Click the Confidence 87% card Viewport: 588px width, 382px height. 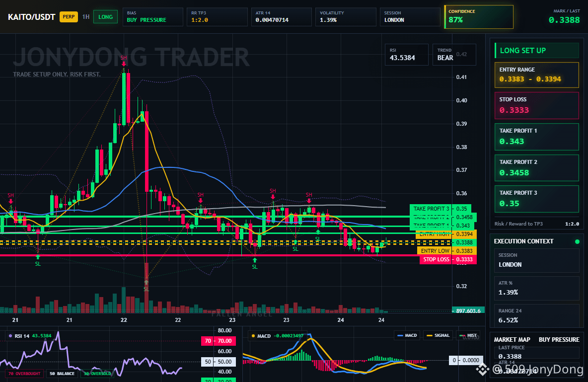point(479,17)
